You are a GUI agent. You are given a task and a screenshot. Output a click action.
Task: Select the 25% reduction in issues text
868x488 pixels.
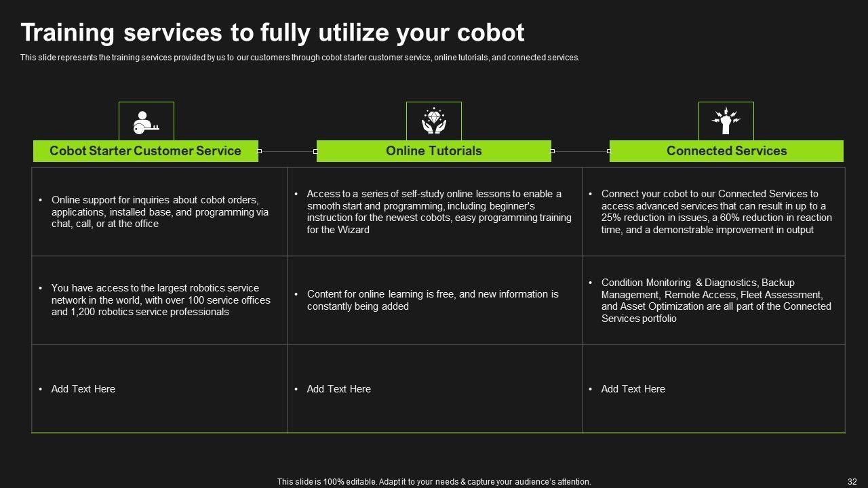(x=716, y=212)
